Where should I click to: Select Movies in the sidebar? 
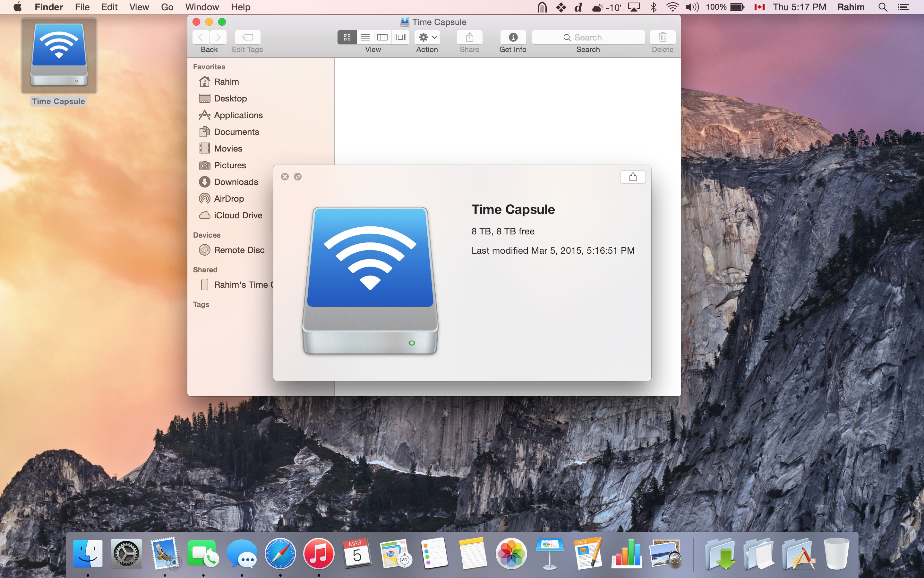pos(261,149)
